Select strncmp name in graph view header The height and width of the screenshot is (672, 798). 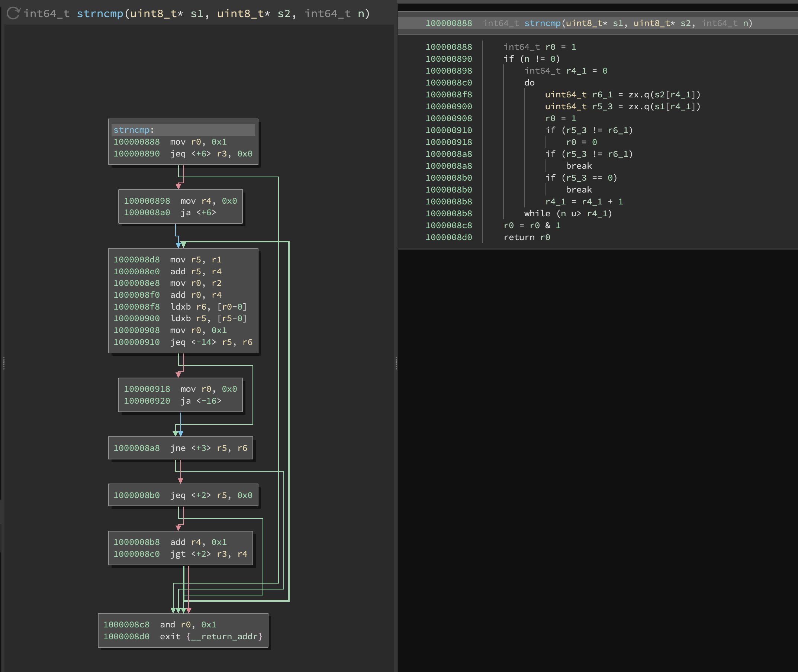(100, 14)
